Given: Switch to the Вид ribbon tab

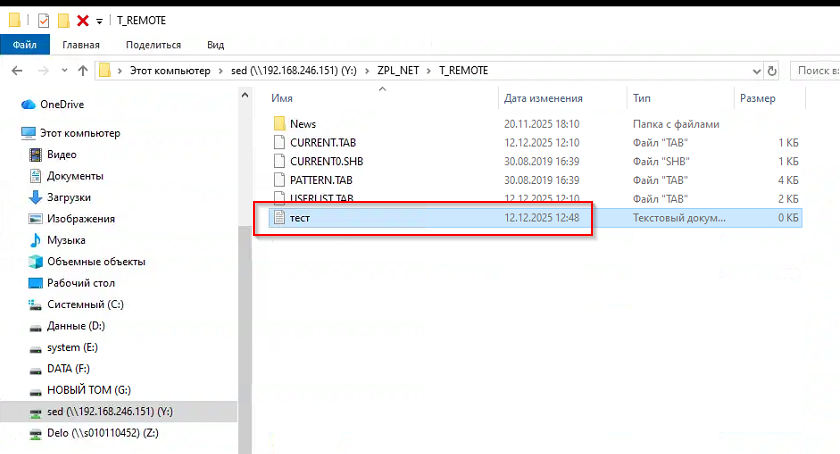Looking at the screenshot, I should [x=215, y=45].
